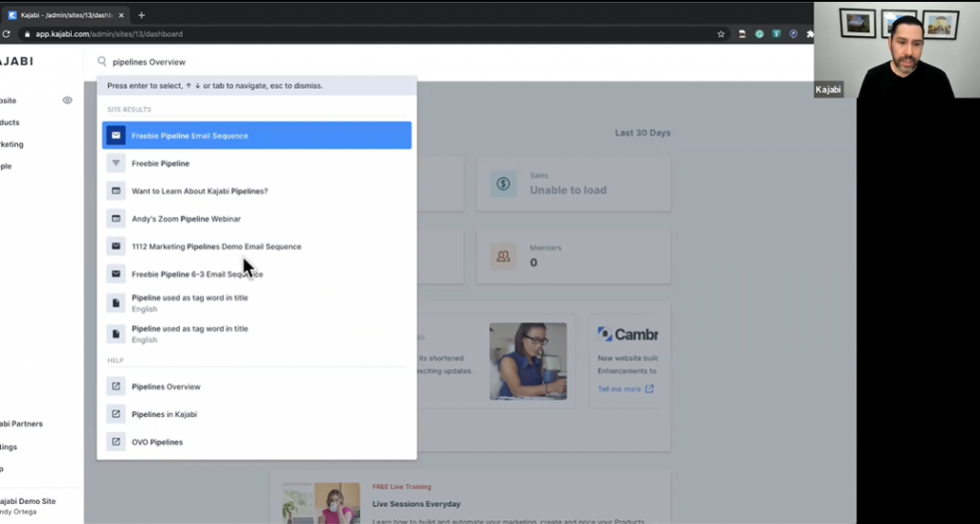Click external-link icon beside OVO Pipelines
980x524 pixels.
click(116, 442)
